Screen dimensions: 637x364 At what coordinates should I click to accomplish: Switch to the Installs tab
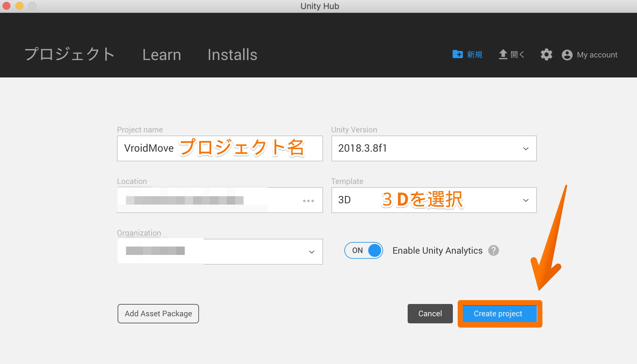pyautogui.click(x=232, y=55)
